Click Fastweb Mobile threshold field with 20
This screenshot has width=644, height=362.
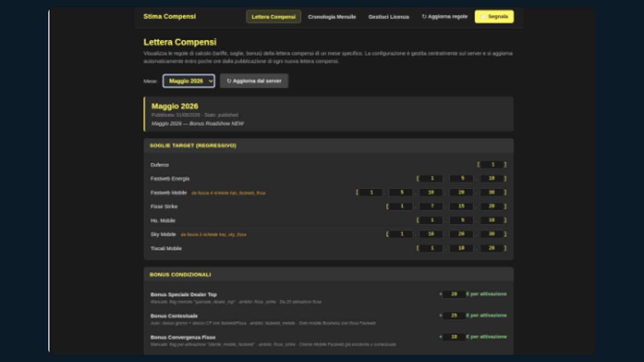[462, 192]
